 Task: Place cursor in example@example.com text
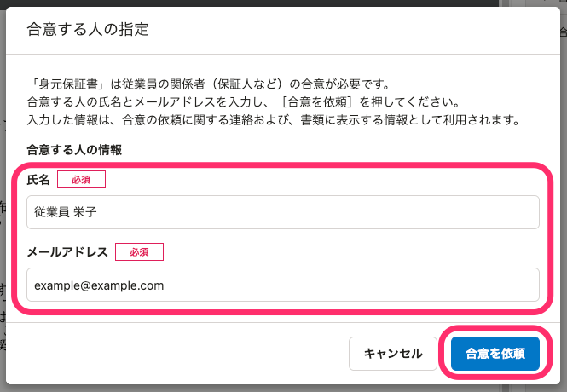pyautogui.click(x=99, y=285)
